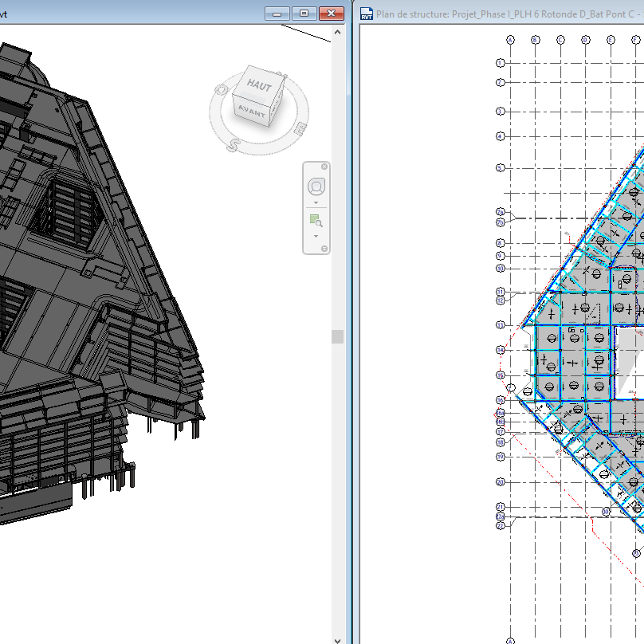Image resolution: width=644 pixels, height=644 pixels.
Task: Click the AVANT face of the ViewCube
Action: point(250,112)
